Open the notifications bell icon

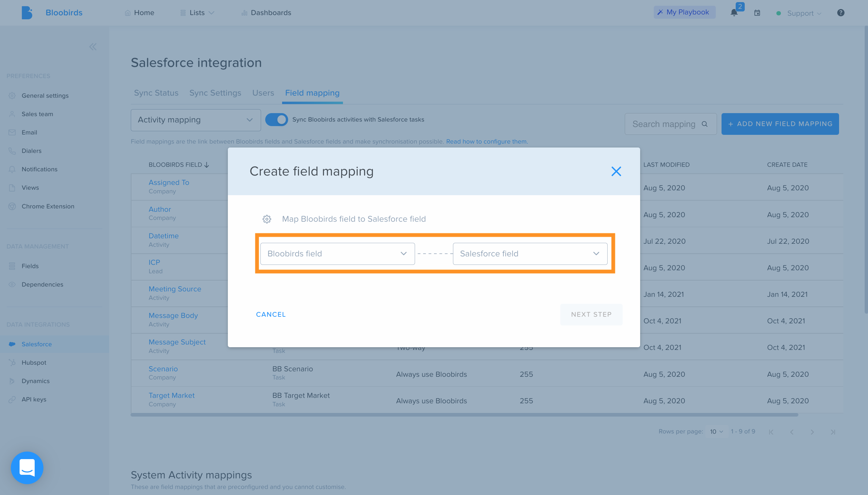point(734,13)
